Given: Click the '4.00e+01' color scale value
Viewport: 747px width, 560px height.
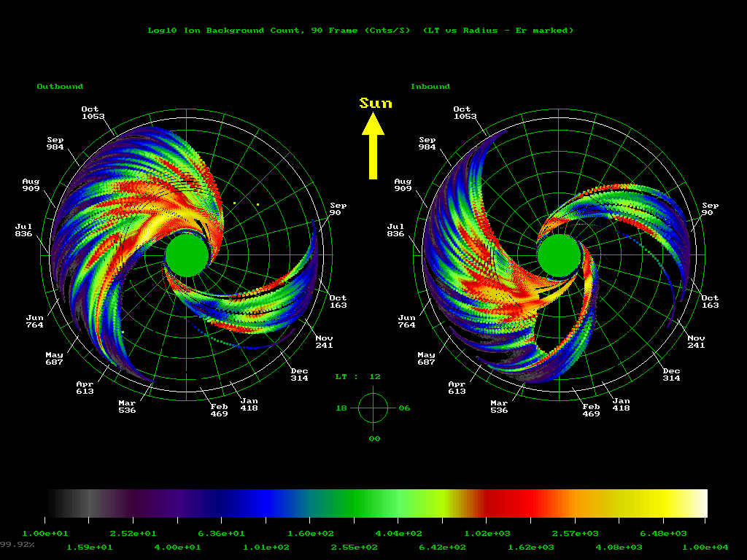Looking at the screenshot, I should tap(178, 548).
